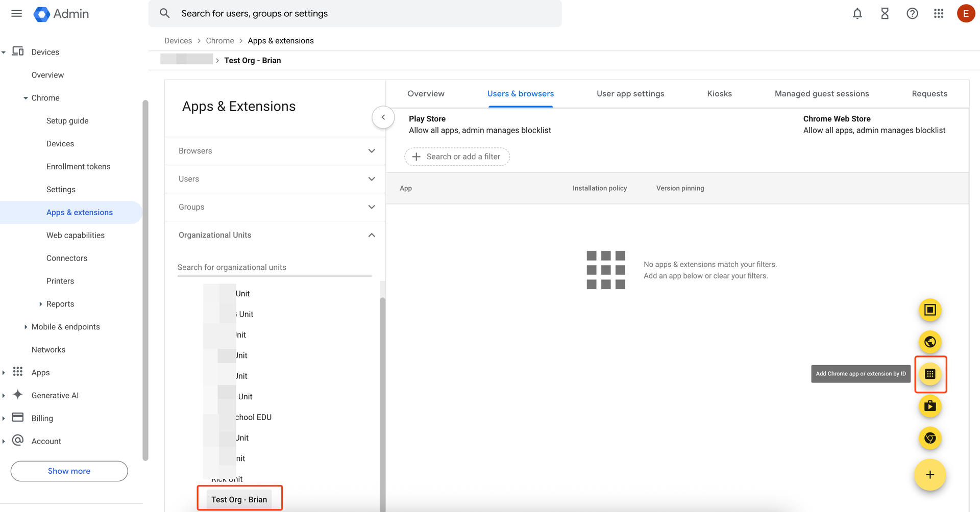Expand the Account sidebar arrow

4,441
